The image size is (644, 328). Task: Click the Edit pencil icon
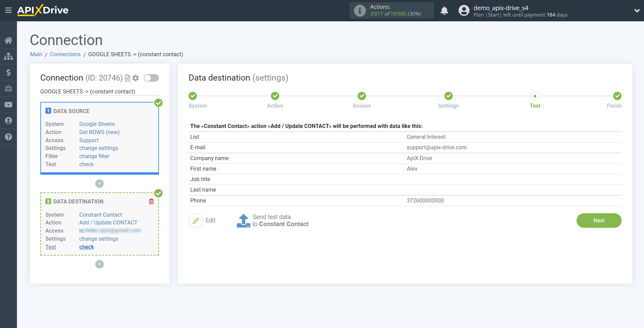point(196,221)
